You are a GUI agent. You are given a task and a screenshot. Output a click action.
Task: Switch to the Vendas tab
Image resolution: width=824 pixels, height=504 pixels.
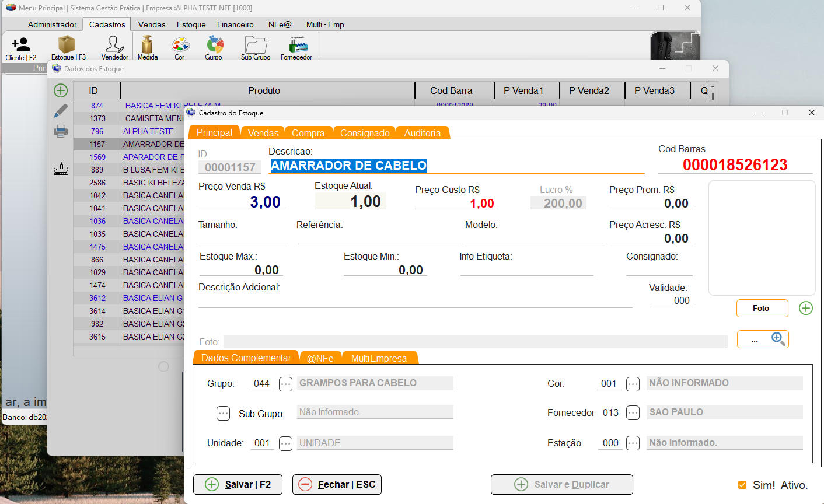pos(263,133)
